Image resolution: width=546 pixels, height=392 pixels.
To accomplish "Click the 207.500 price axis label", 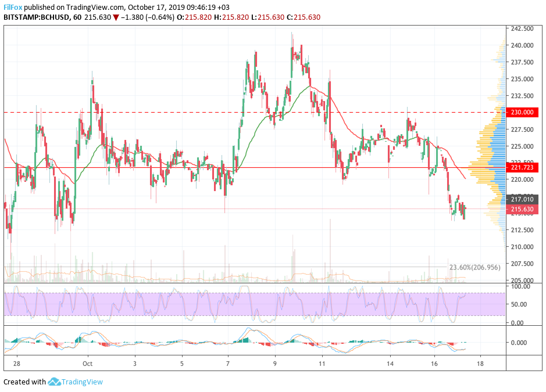I will pos(522,264).
